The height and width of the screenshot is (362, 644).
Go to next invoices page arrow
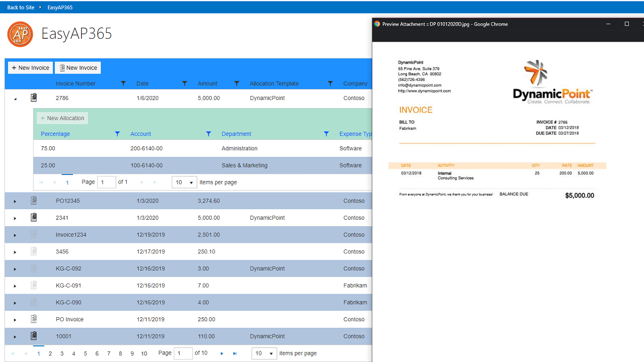(x=222, y=353)
